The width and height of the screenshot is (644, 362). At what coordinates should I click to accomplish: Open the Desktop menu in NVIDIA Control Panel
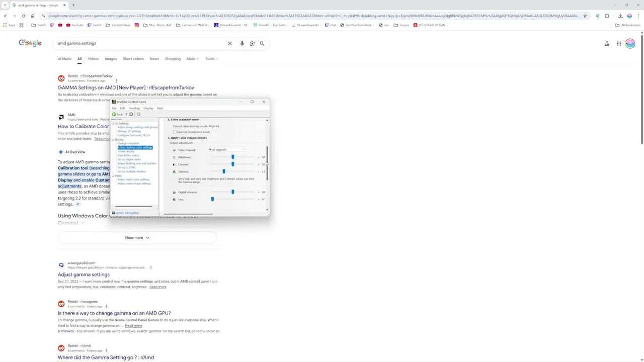pyautogui.click(x=134, y=109)
